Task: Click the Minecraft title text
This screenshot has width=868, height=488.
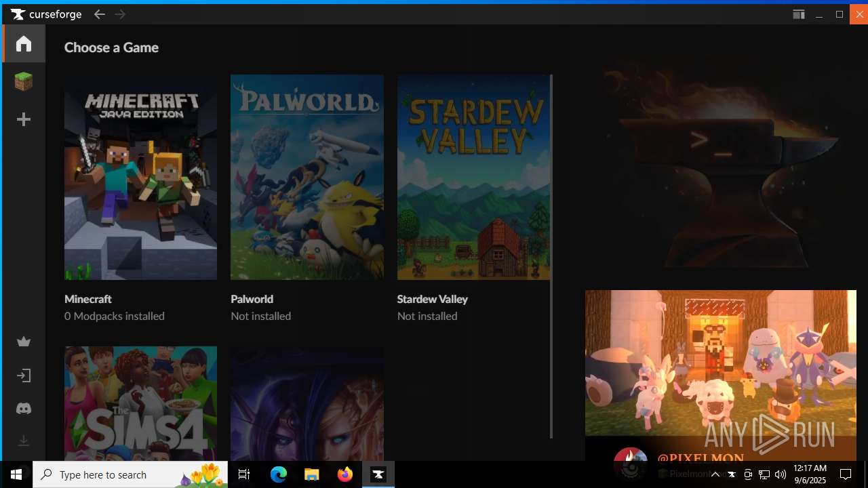Action: click(88, 299)
